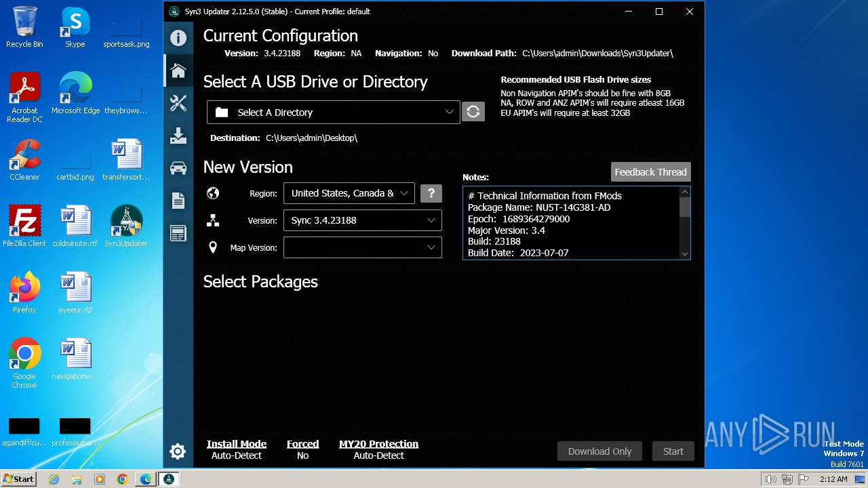This screenshot has width=868, height=488.
Task: Click the Feedback Thread button
Action: 650,172
